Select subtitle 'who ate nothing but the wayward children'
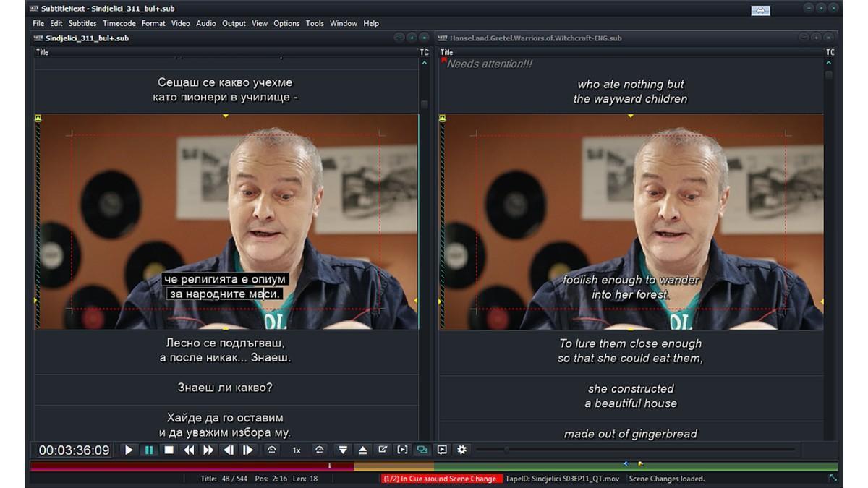The width and height of the screenshot is (868, 488). pos(630,92)
